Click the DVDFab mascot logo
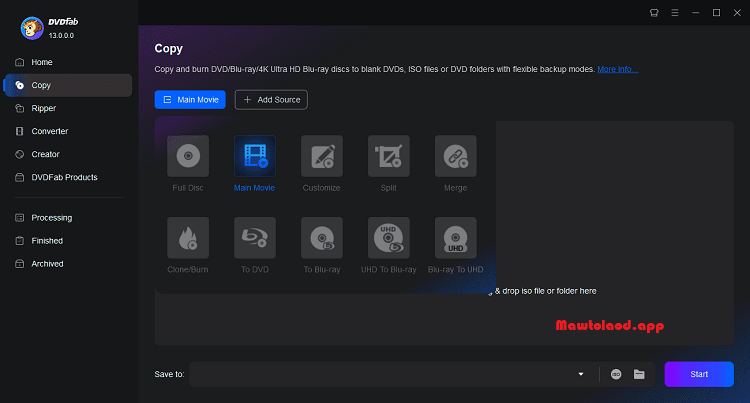Screen dimensions: 750x403 (32, 28)
